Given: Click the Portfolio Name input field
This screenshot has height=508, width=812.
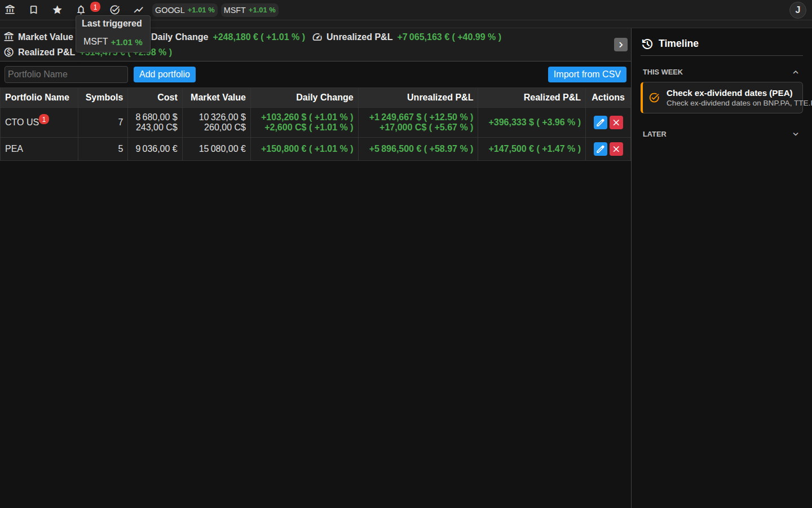Looking at the screenshot, I should pos(66,75).
